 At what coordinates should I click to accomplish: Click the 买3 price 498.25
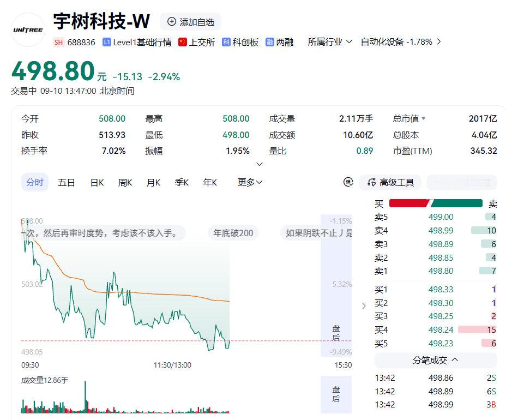coord(441,316)
